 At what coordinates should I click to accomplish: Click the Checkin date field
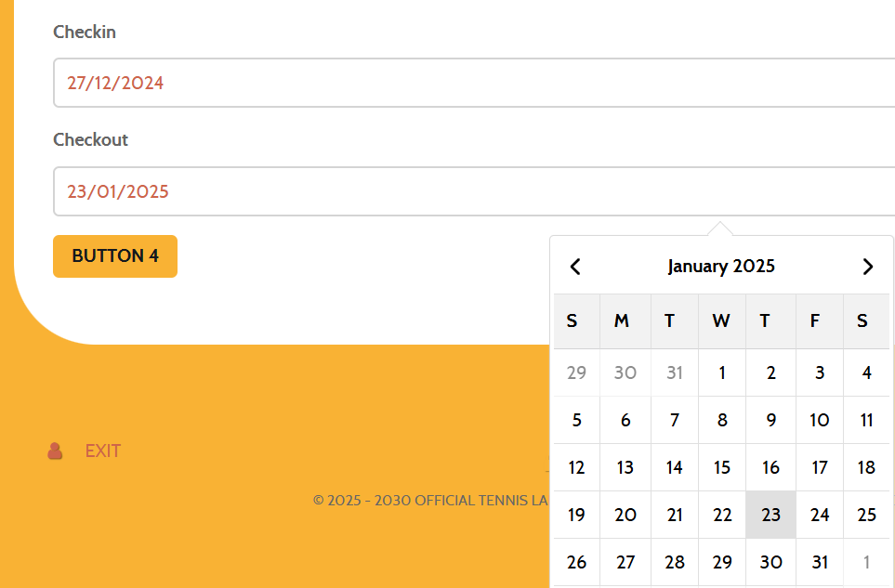click(474, 83)
